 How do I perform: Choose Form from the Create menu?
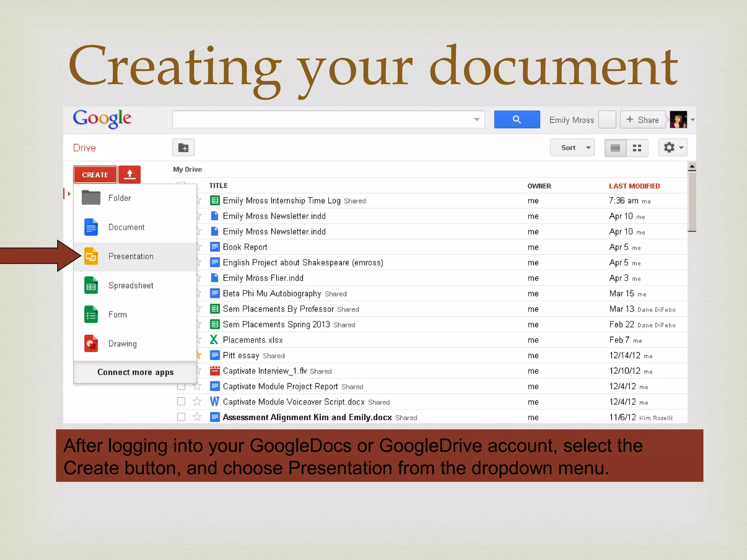click(135, 315)
